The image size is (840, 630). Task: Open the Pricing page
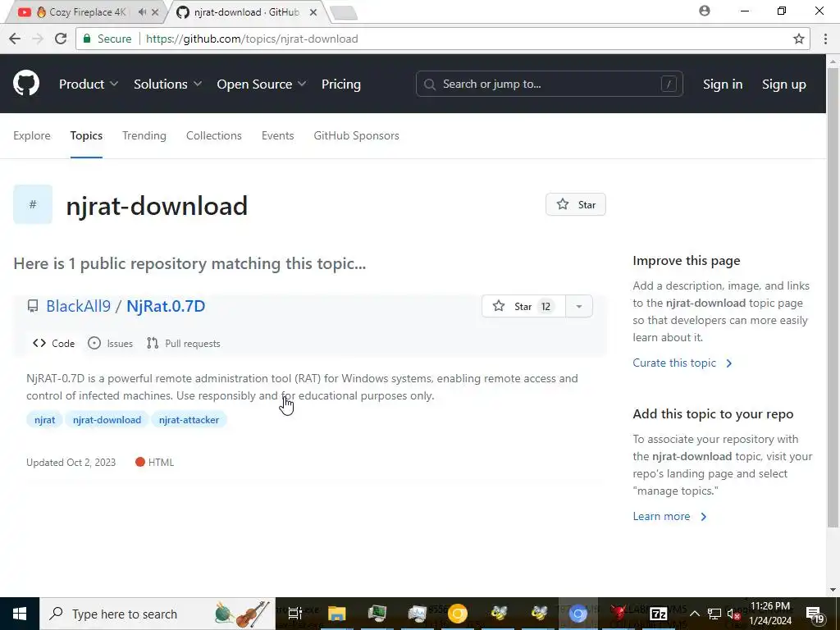click(340, 84)
